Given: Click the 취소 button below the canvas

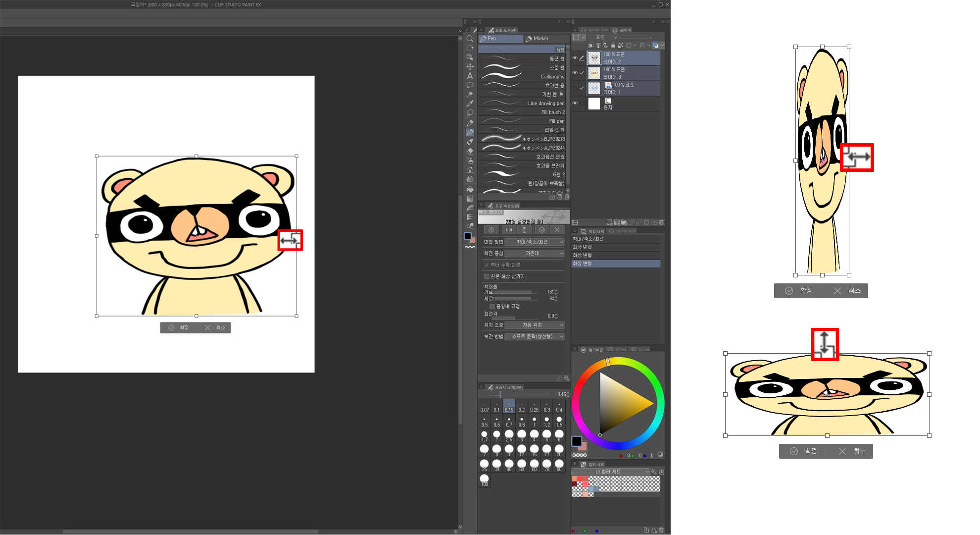Looking at the screenshot, I should point(215,327).
